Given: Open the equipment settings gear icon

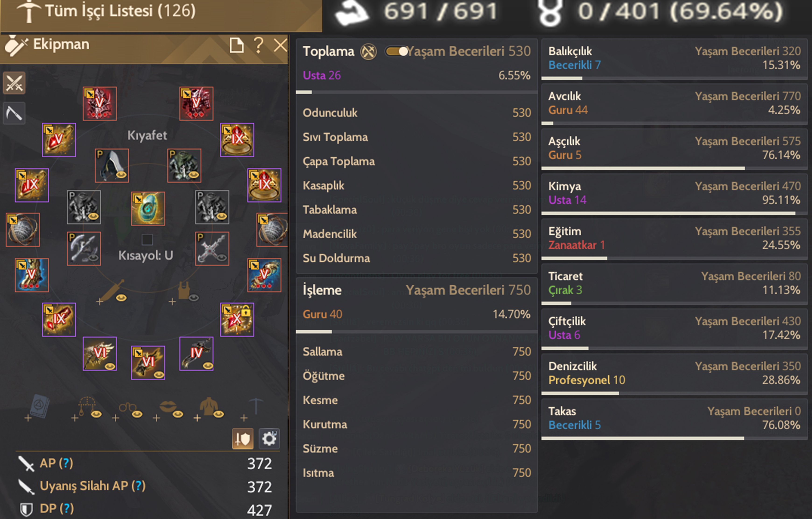Looking at the screenshot, I should pos(269,439).
